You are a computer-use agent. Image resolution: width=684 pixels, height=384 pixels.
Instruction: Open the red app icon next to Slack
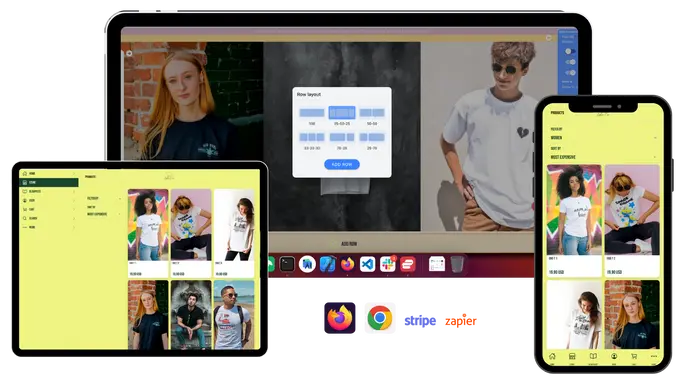click(x=407, y=264)
